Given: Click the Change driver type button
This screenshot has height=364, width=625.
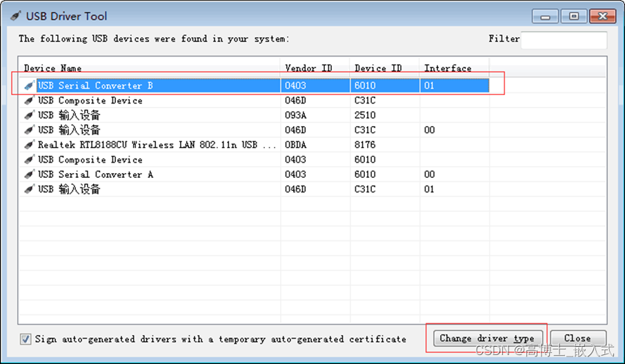Looking at the screenshot, I should click(488, 338).
